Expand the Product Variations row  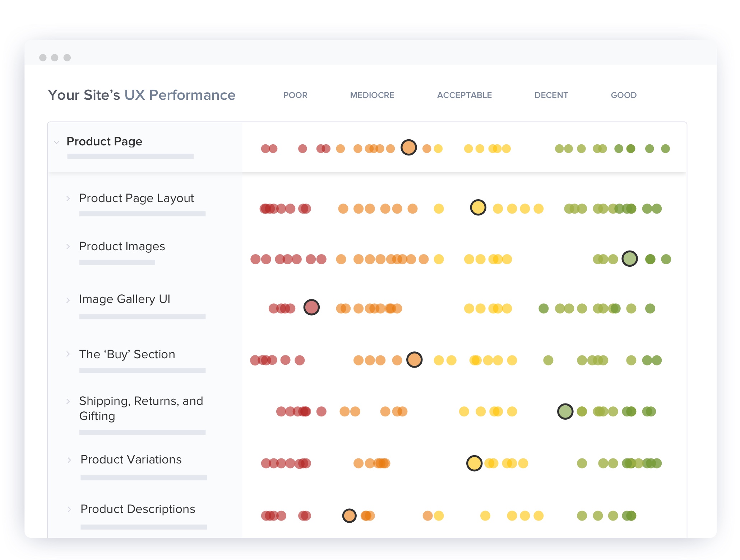point(69,460)
